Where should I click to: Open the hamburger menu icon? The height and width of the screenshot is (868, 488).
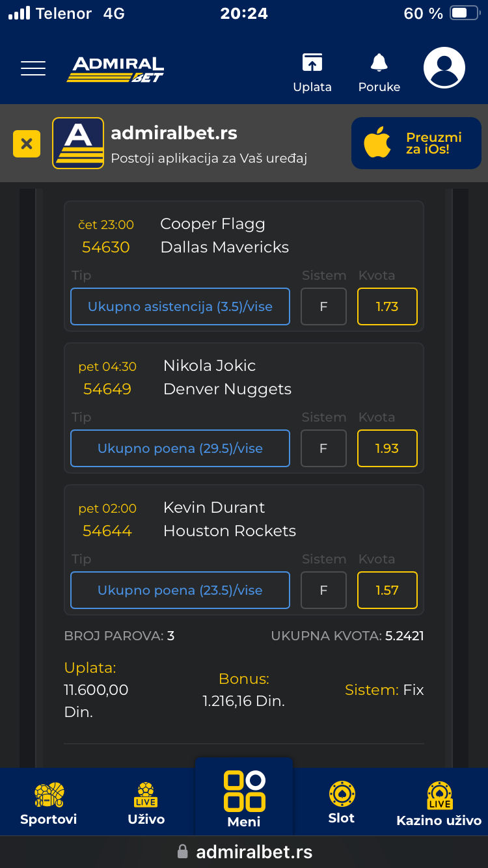(x=33, y=68)
